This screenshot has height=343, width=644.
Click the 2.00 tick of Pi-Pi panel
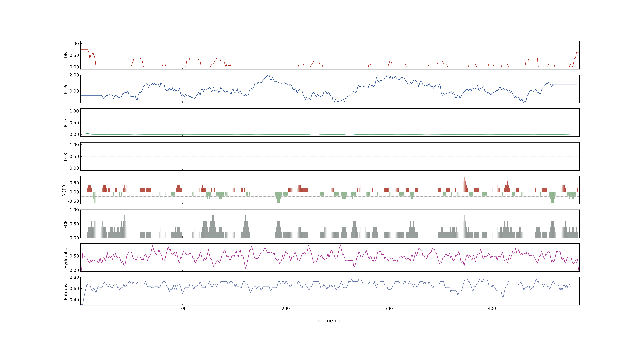click(74, 75)
